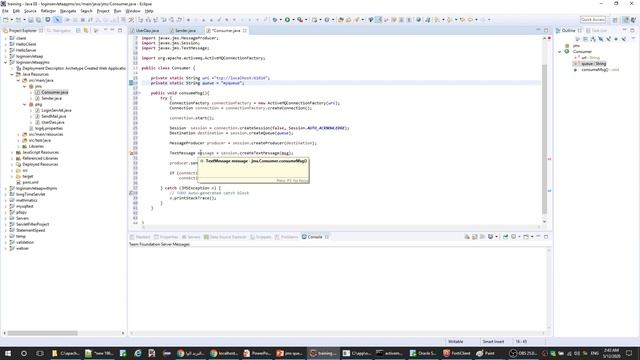Minimize the Project Explorer view

[113, 30]
